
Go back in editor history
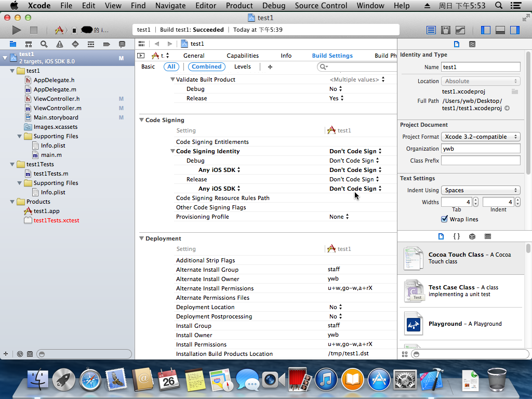coord(156,44)
